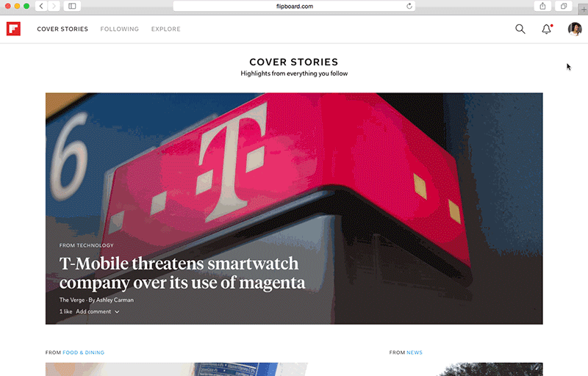
Task: Open search with the magnifying glass icon
Action: [520, 29]
